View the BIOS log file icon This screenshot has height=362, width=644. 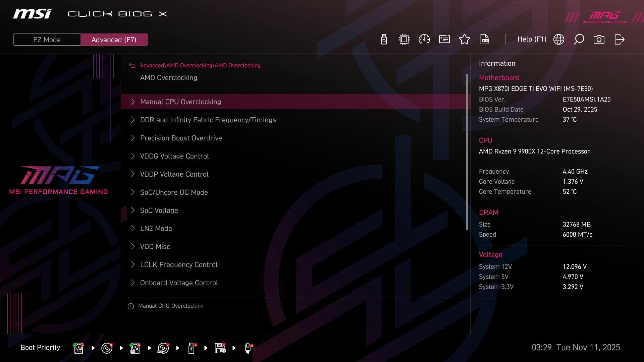485,39
